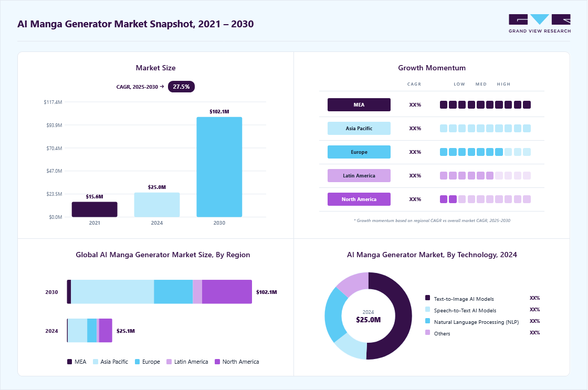Click the Latin America legend swatch
The width and height of the screenshot is (588, 390).
[169, 362]
